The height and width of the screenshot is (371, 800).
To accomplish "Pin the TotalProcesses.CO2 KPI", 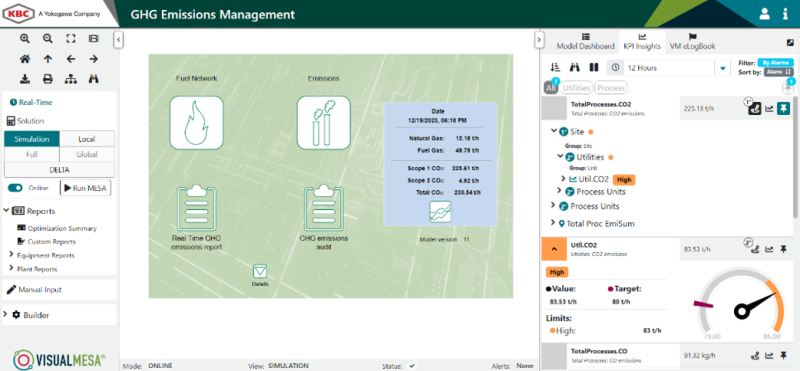I will (x=784, y=108).
